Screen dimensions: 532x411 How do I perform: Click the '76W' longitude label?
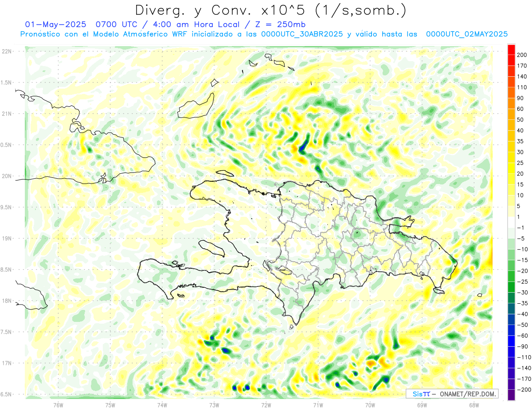pyautogui.click(x=58, y=405)
